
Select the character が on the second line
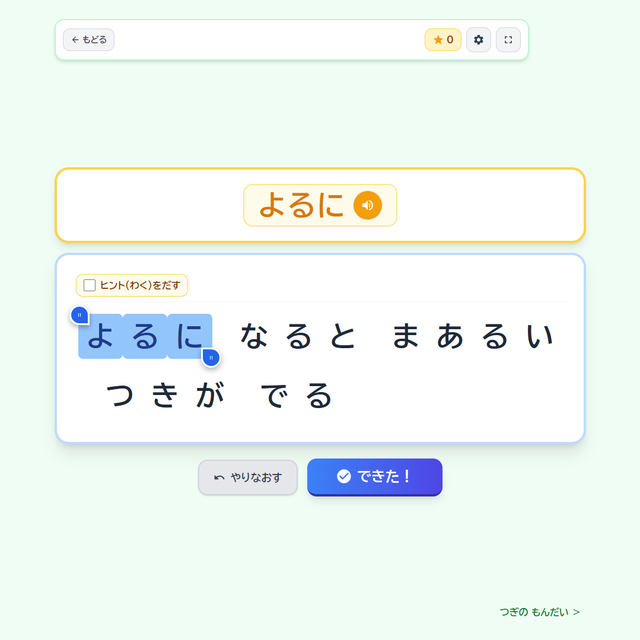[x=209, y=395]
